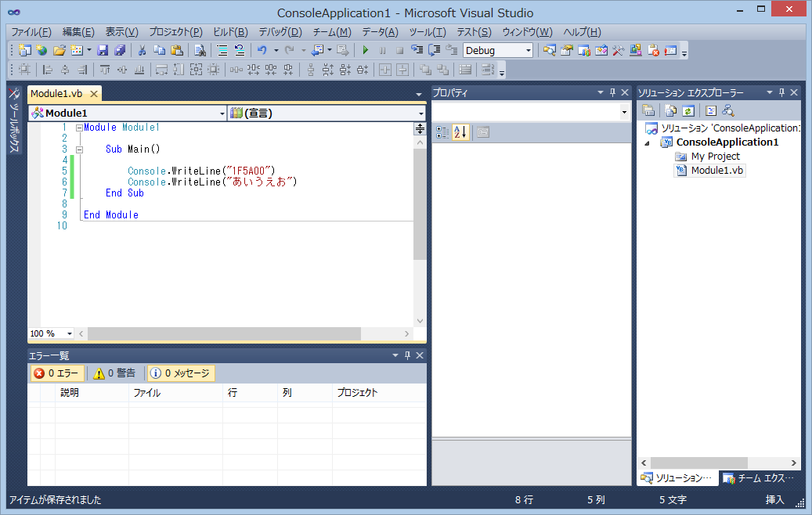Pin the Properties panel with auto-hide icon
Viewport: 812px width, 515px height.
pyautogui.click(x=612, y=92)
